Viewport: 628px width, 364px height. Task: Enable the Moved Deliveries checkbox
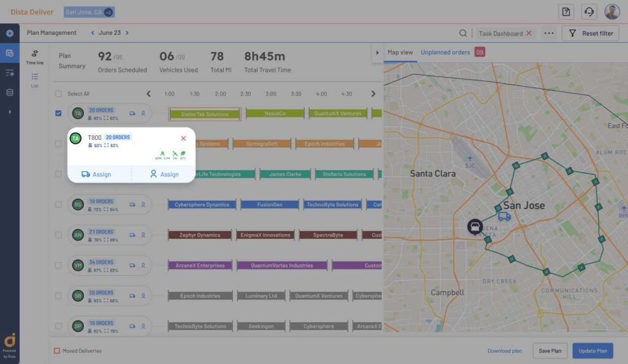57,351
